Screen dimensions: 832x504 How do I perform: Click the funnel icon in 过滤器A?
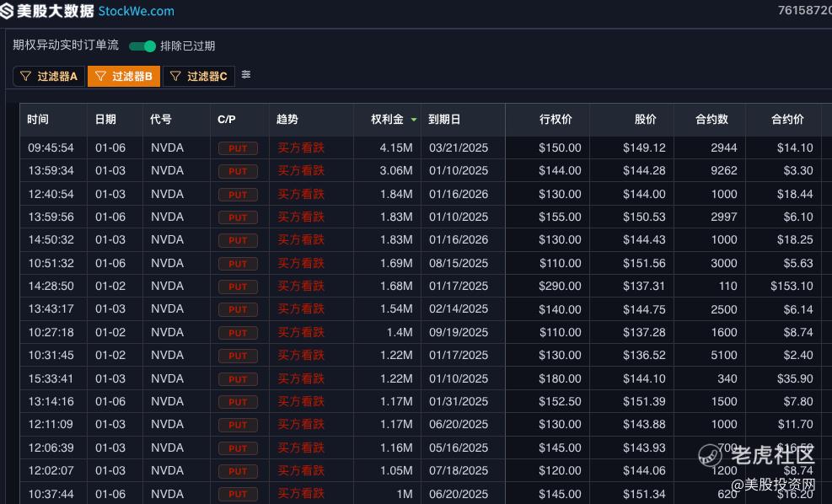(x=25, y=77)
